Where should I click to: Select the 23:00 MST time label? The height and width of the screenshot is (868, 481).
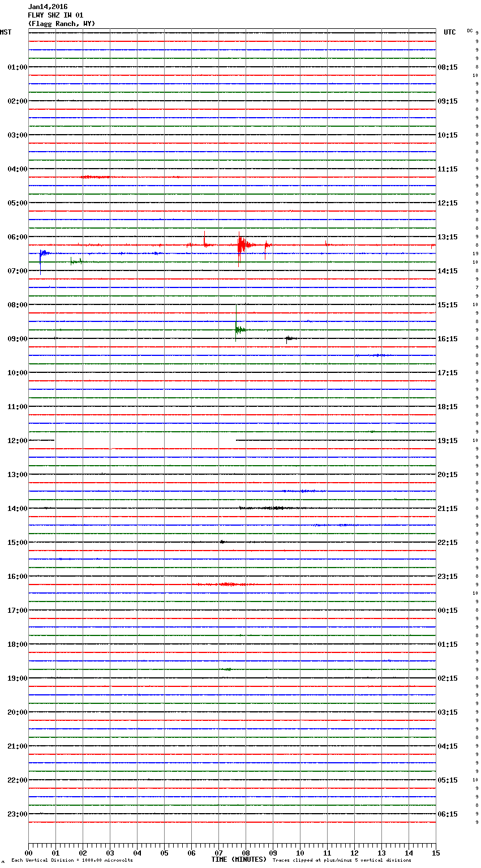pos(18,814)
